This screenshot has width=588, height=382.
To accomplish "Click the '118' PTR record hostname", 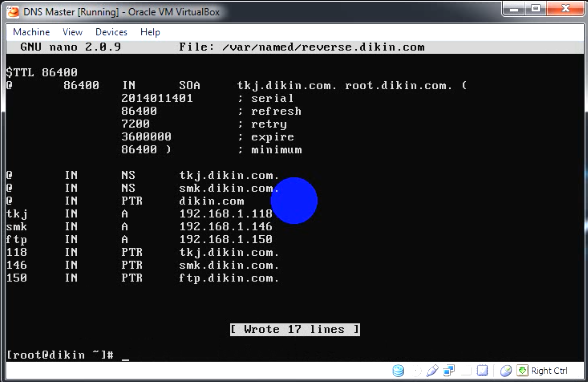I will click(16, 252).
